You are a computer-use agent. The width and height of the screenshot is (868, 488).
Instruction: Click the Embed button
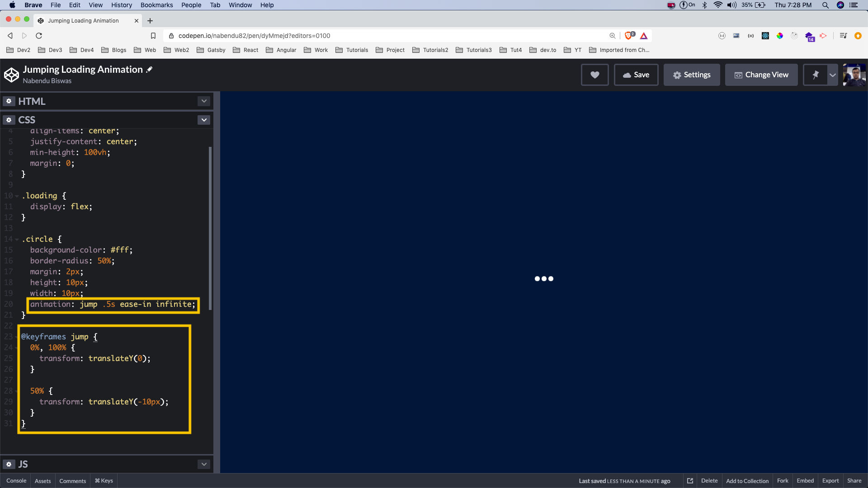805,481
